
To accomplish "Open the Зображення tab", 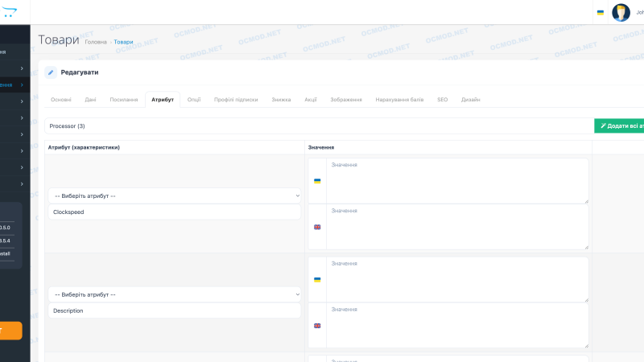I will click(x=346, y=100).
